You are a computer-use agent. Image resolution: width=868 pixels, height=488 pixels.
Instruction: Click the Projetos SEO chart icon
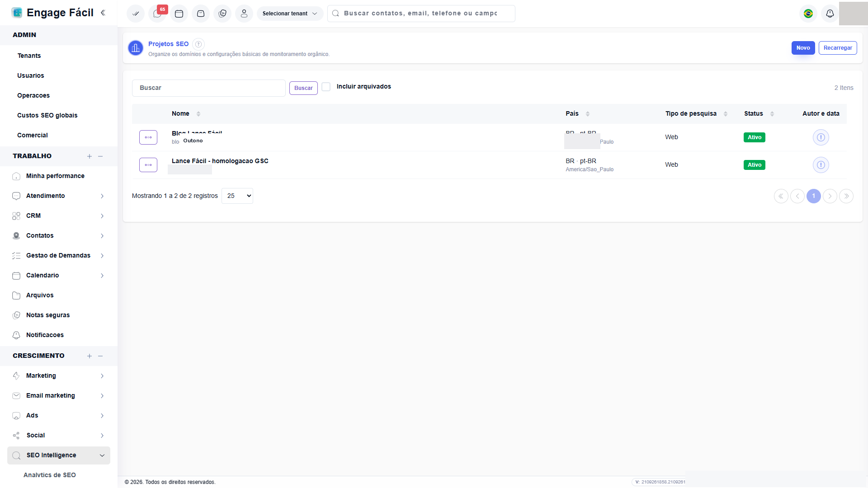coord(136,48)
